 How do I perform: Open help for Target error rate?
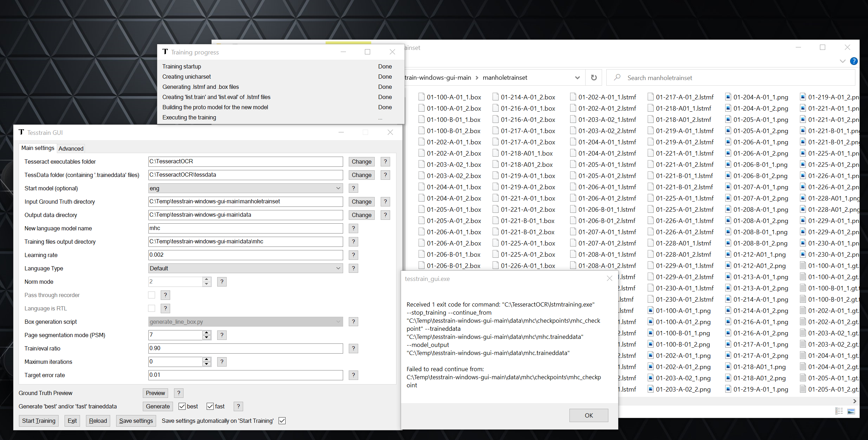[353, 375]
